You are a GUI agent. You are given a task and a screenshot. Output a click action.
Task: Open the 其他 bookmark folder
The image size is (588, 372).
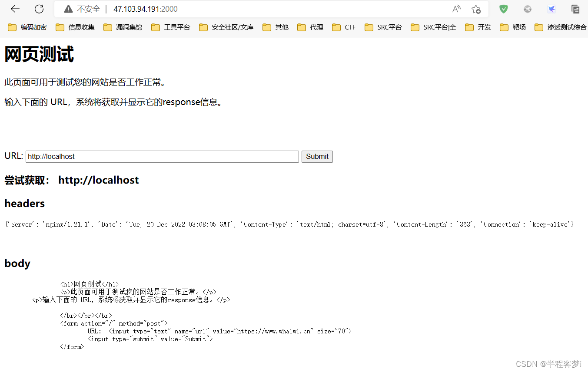click(x=276, y=27)
